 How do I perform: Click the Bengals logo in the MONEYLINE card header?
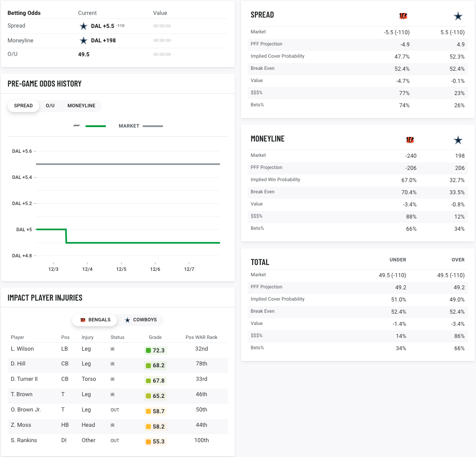click(409, 140)
